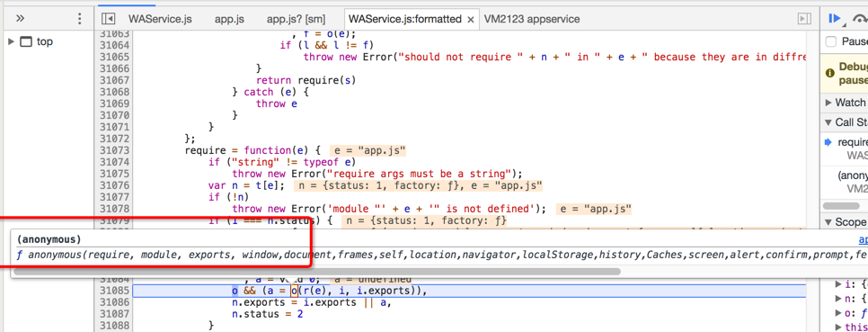The image size is (868, 332).
Task: Click "if (l && l != f)" code
Action: coord(327,45)
